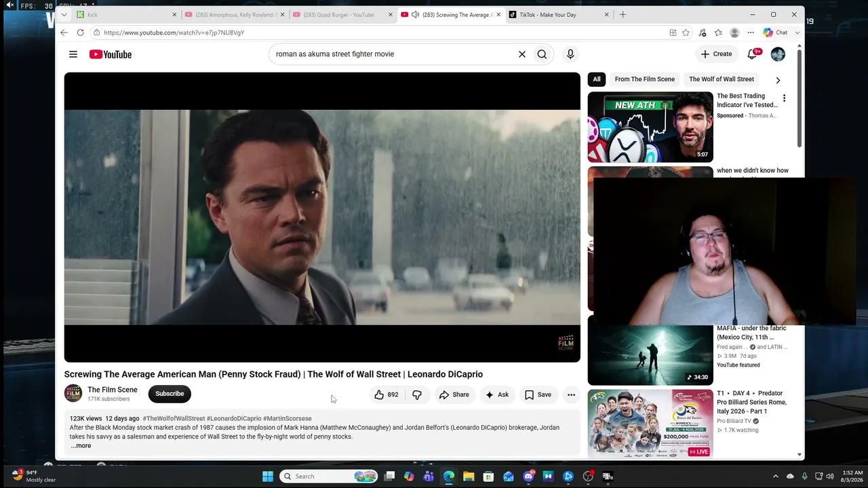Open the #MartinScorsese hashtag link
This screenshot has width=868, height=488.
pyautogui.click(x=288, y=419)
